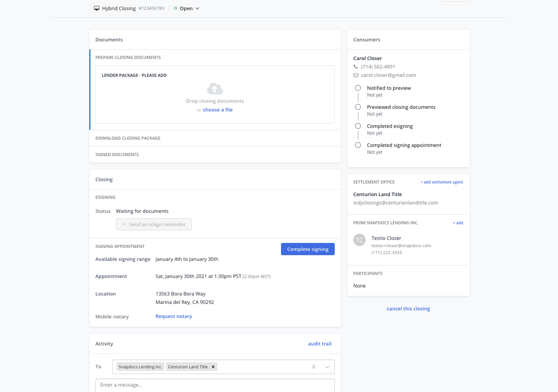Open the audit trail link
Viewport: 558px width, 392px height.
pos(320,344)
